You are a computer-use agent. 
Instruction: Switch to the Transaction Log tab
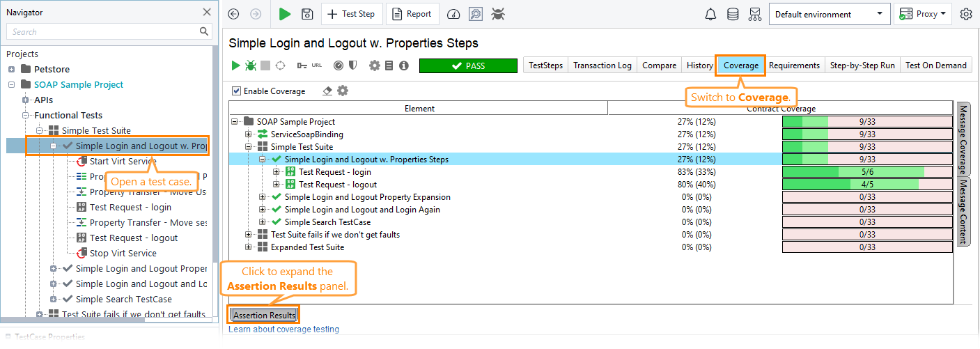(602, 65)
